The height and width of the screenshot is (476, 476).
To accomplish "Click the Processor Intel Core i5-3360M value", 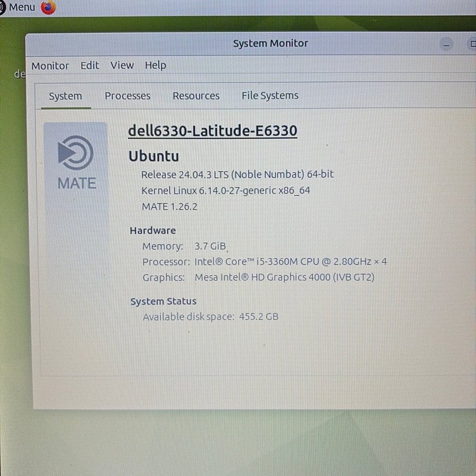I will coord(291,262).
